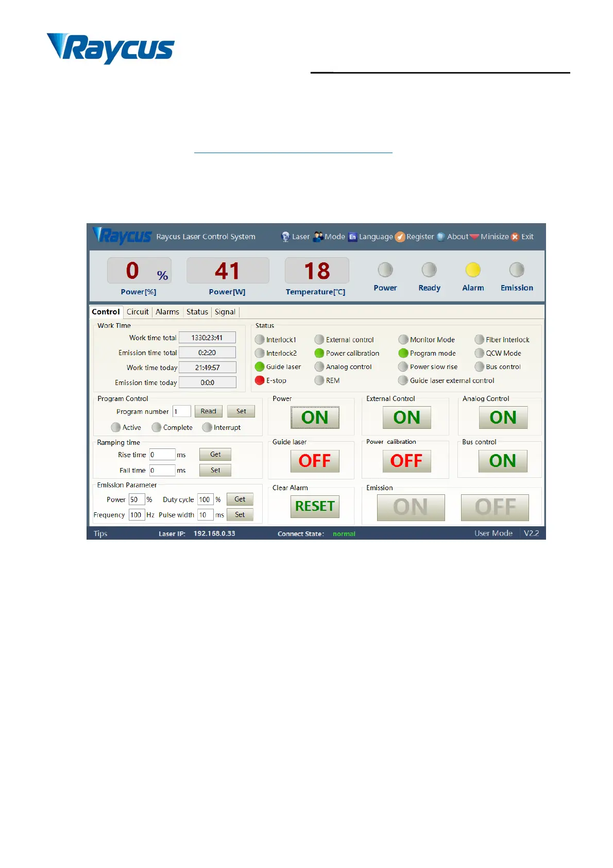Viewport: 613px width, 868px height.
Task: Click the Program Control Read button
Action: (x=209, y=411)
